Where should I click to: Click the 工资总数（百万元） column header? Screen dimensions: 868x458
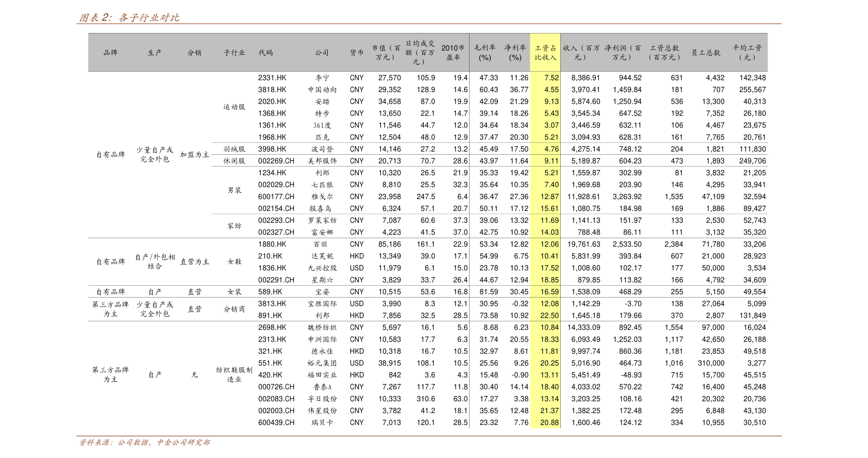pyautogui.click(x=664, y=53)
